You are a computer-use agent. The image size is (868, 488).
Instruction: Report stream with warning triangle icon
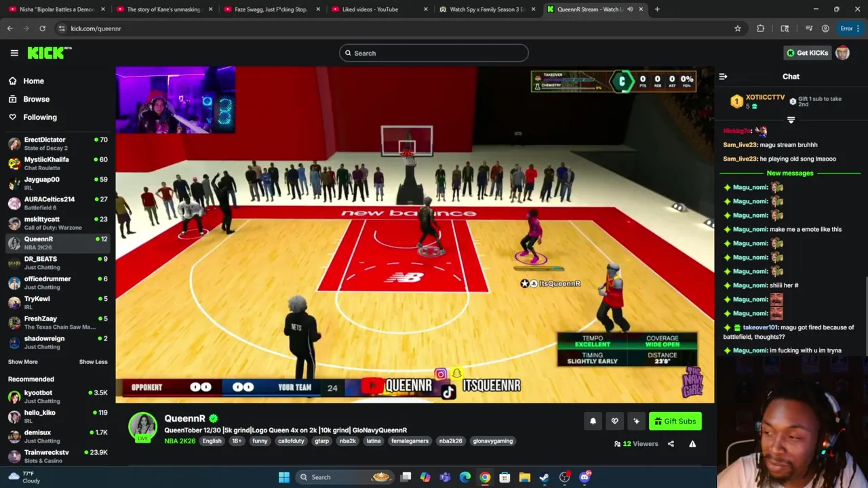coord(692,444)
